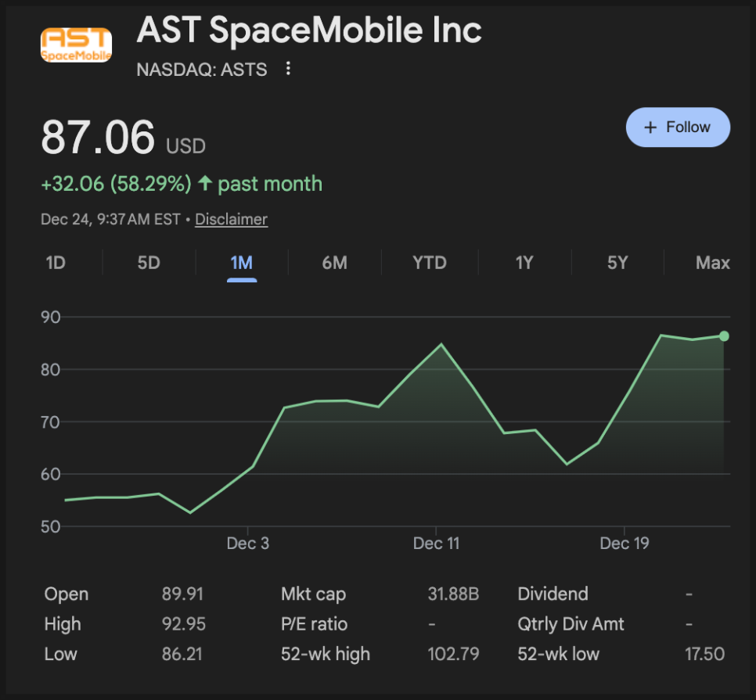Viewport: 756px width, 700px height.
Task: Click the 87.06 stock price
Action: 98,138
